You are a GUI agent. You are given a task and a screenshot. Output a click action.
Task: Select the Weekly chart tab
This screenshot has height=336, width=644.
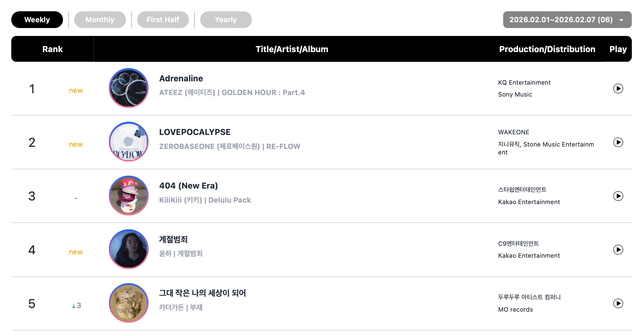tap(37, 20)
